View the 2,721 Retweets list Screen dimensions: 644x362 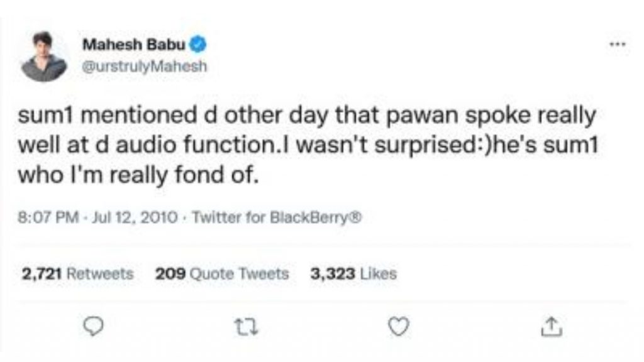(x=77, y=274)
